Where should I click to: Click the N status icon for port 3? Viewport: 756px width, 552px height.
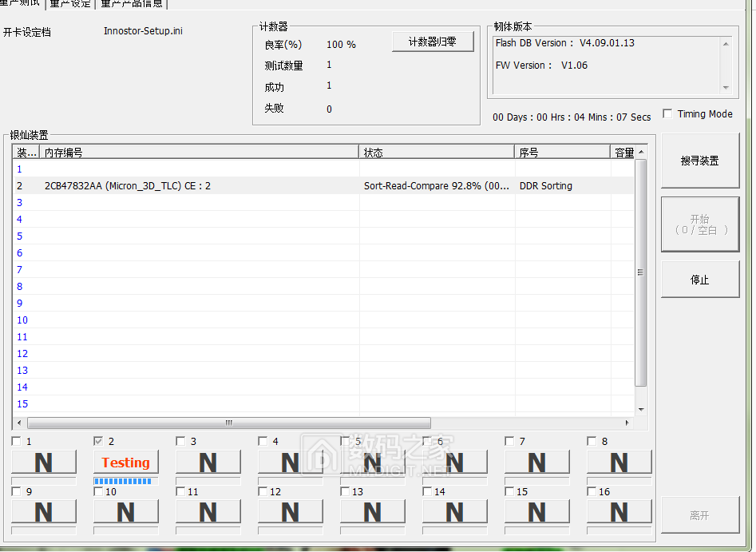208,463
